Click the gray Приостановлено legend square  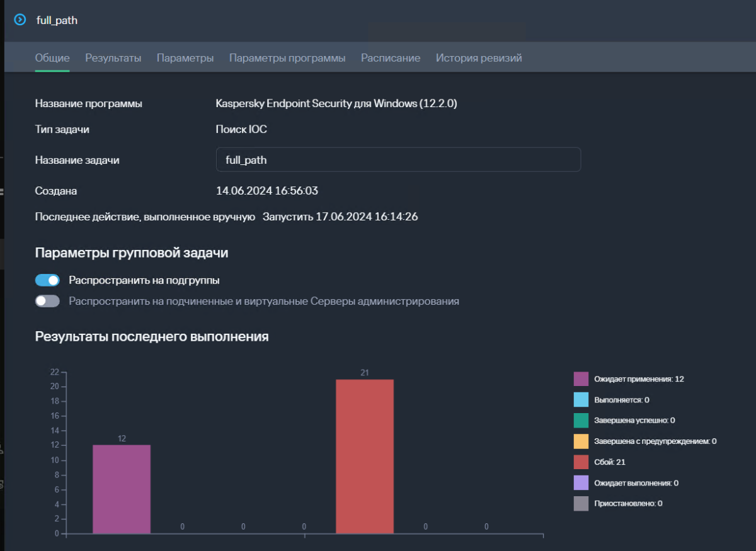pyautogui.click(x=581, y=504)
